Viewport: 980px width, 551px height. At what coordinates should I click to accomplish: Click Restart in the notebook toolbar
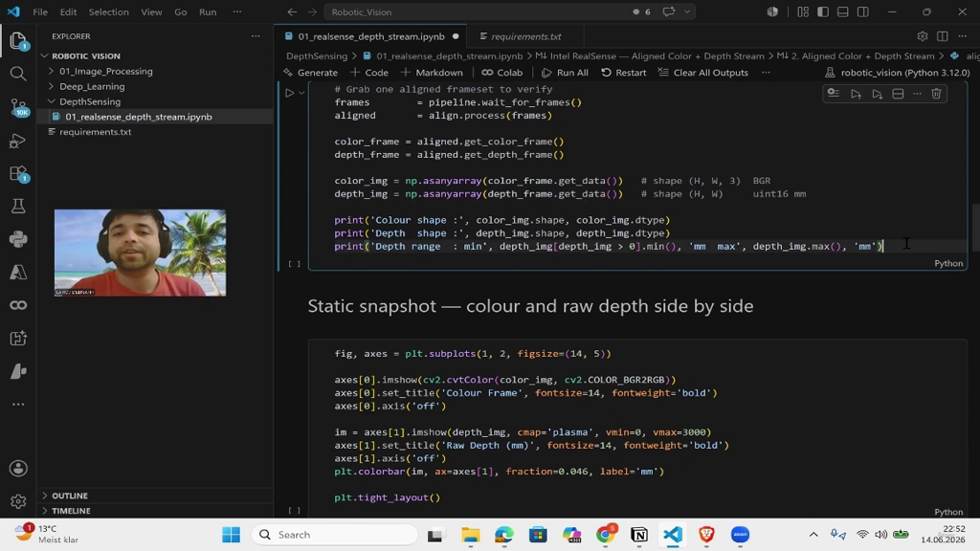(x=624, y=73)
